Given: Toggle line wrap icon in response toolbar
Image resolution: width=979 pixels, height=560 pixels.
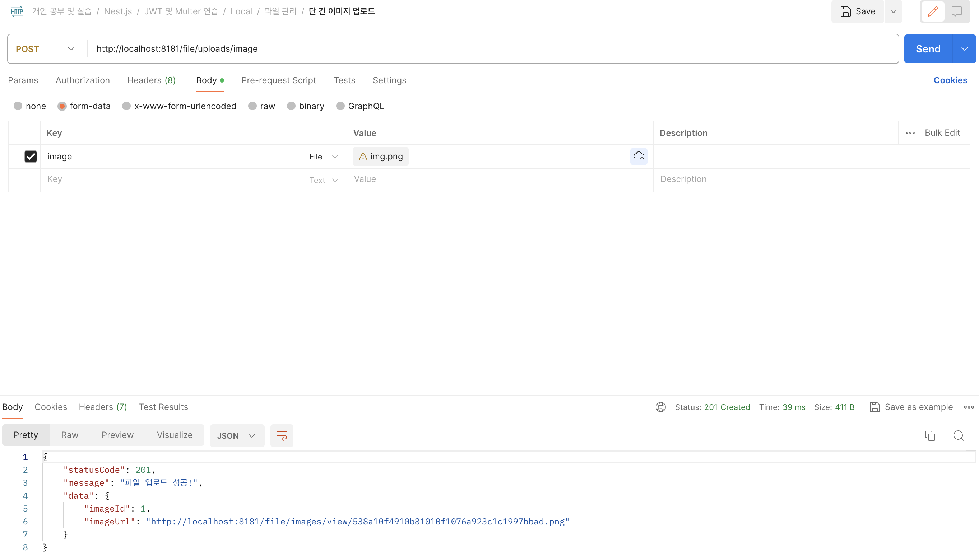Looking at the screenshot, I should point(282,436).
